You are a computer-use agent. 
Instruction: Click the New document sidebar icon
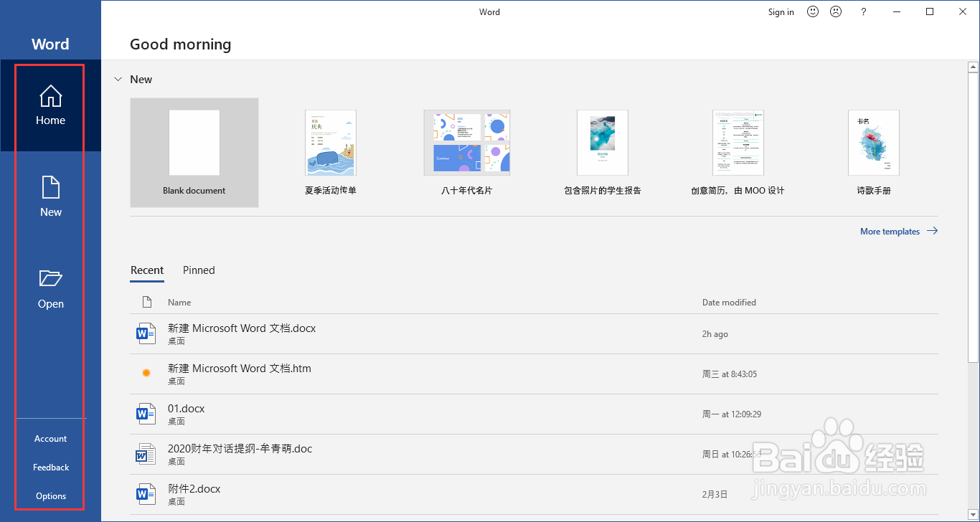pyautogui.click(x=51, y=188)
